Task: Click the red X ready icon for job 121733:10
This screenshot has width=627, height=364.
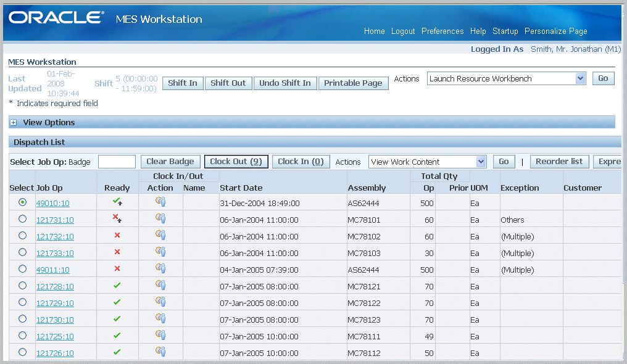Action: (117, 252)
